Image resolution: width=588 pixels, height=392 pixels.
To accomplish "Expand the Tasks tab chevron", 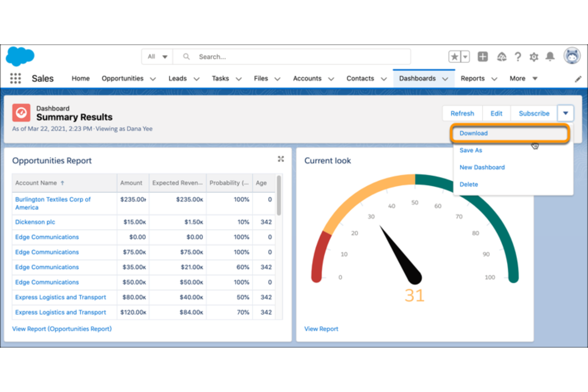I will (x=238, y=79).
